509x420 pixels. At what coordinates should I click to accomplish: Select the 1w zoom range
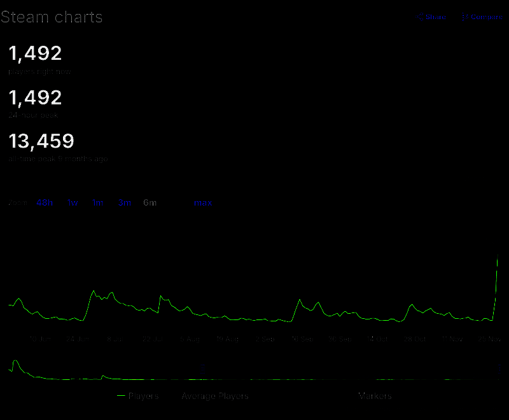72,202
